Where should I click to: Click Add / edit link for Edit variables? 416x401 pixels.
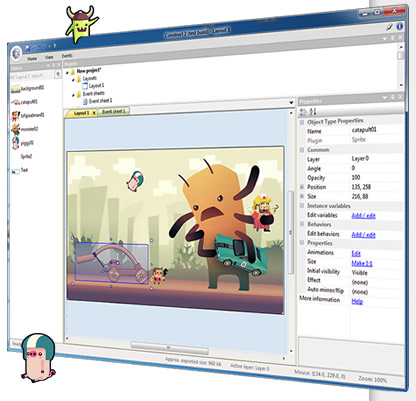pos(363,216)
